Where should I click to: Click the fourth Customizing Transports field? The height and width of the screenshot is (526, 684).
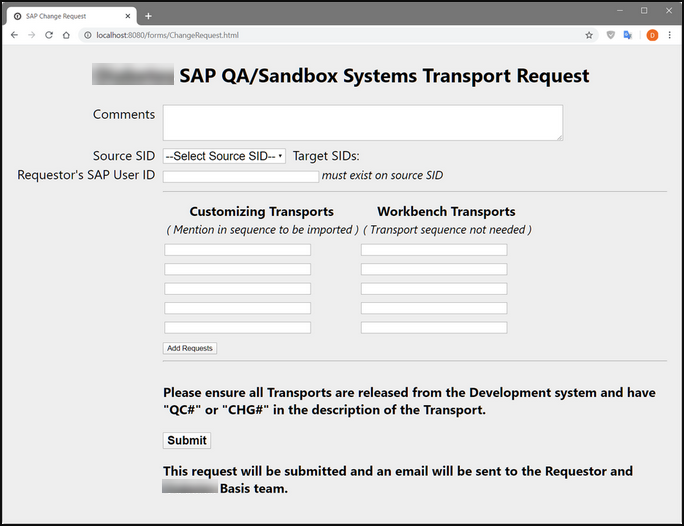click(238, 308)
